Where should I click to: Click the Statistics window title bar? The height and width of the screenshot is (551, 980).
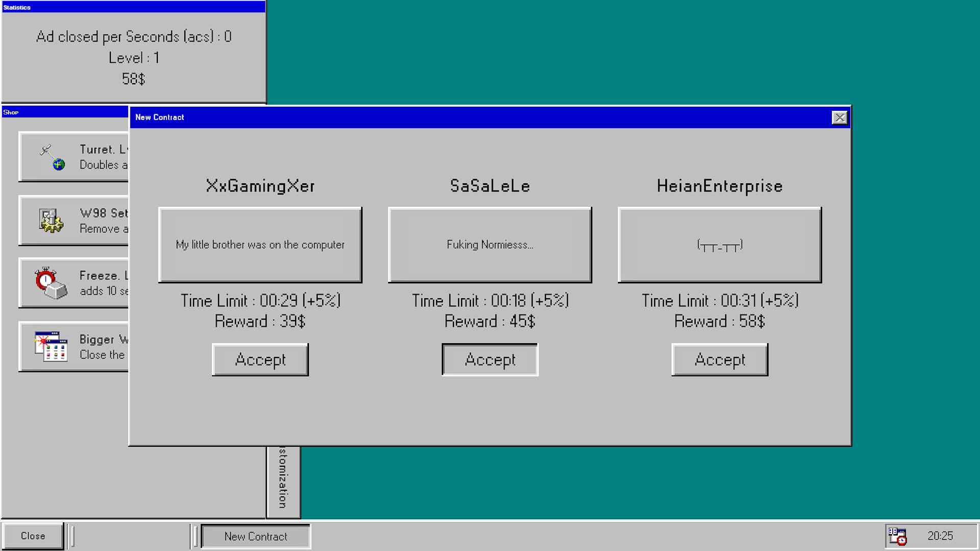(x=133, y=7)
